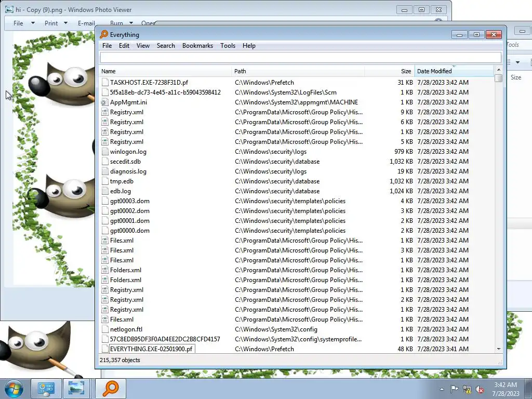Select the EVERYTHING.EXE-02501900.pf result

151,349
